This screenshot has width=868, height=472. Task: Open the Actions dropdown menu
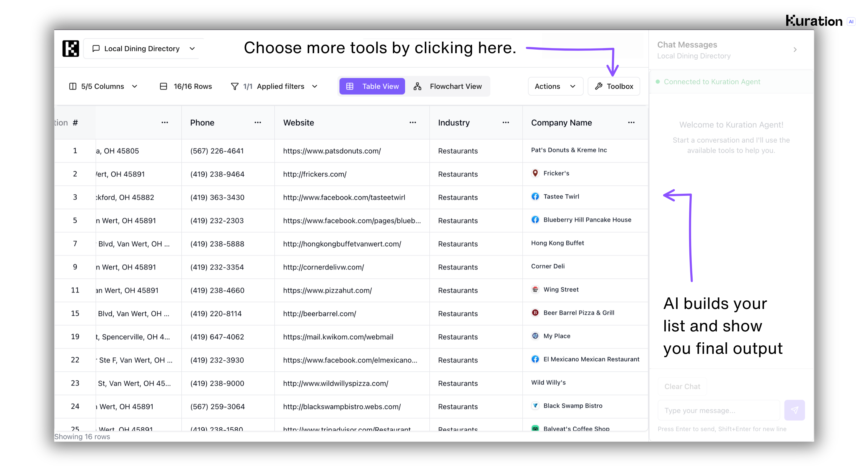point(555,86)
